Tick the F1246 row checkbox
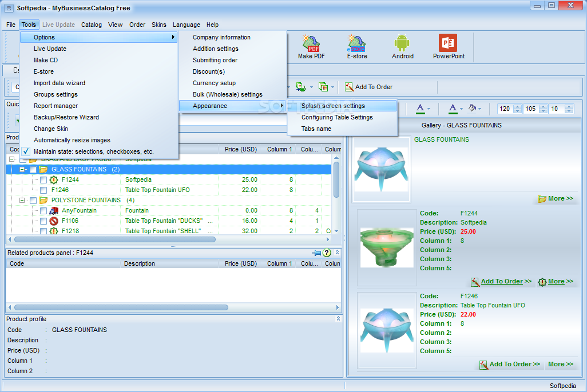The width and height of the screenshot is (587, 392). pyautogui.click(x=43, y=190)
